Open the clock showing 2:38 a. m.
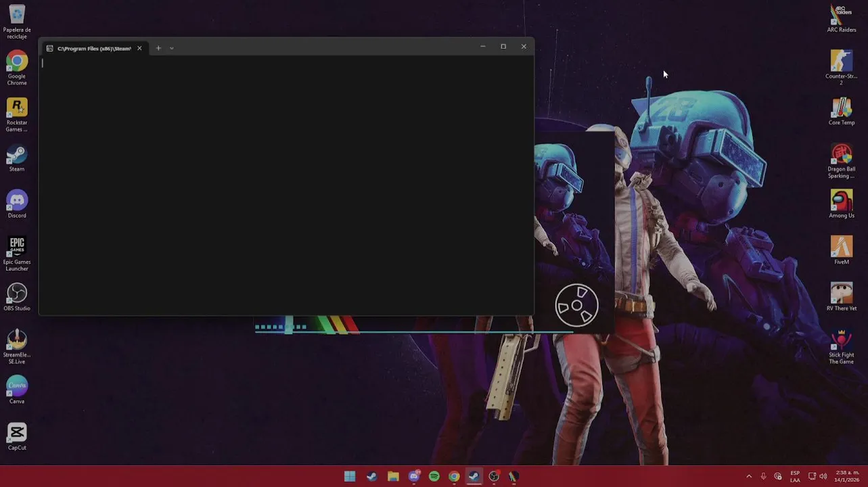 click(846, 476)
